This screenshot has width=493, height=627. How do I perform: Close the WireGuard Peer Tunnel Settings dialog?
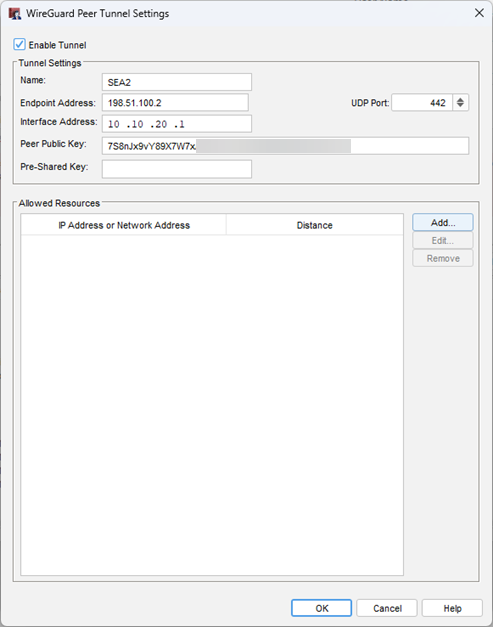479,13
